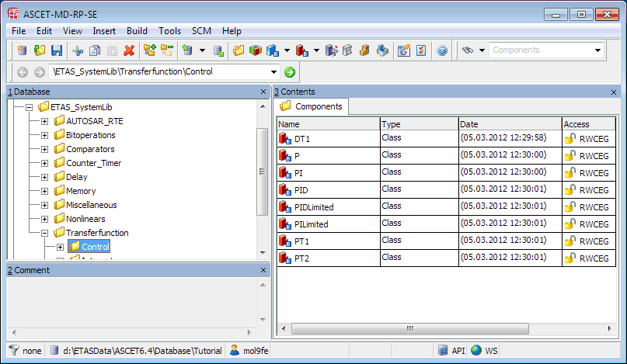
Task: Collapse the Transferfunction folder
Action: [x=44, y=234]
